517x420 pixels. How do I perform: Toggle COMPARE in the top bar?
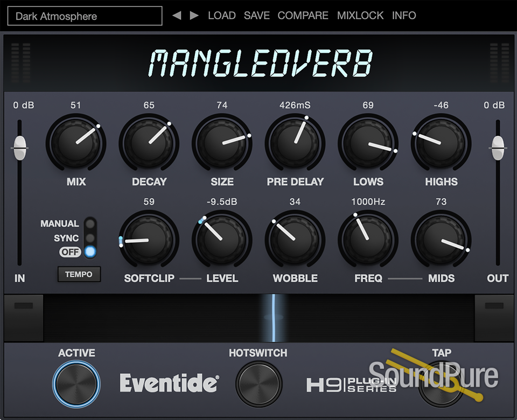tap(303, 16)
